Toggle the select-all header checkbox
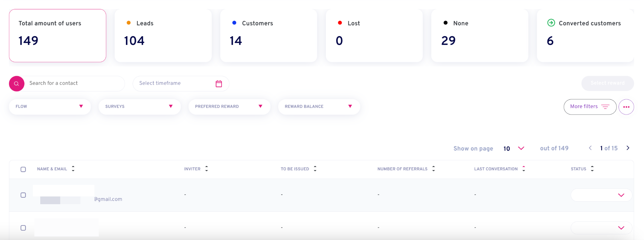This screenshot has width=644, height=240. tap(23, 169)
